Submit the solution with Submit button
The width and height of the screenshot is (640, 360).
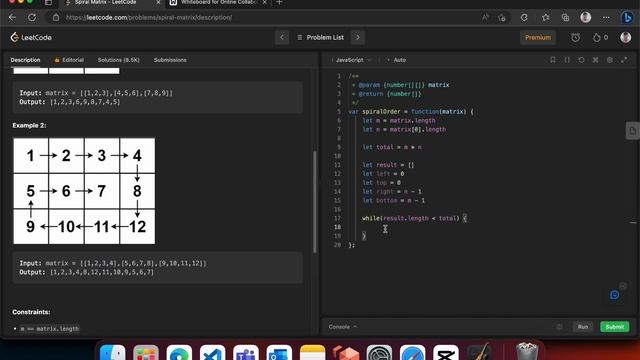(x=615, y=327)
